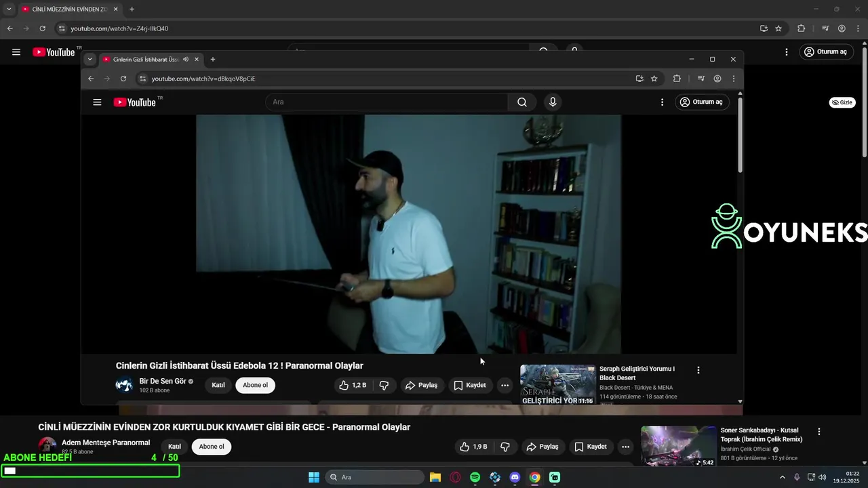Screen dimensions: 868x488
Task: Open YouTube guide menu in front window
Action: pyautogui.click(x=97, y=102)
